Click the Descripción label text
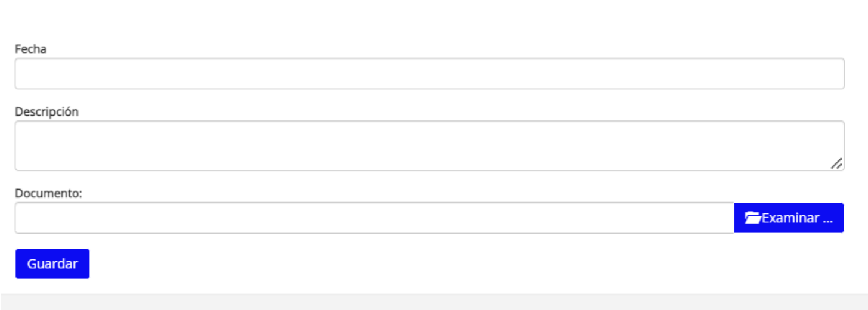Screen dimensions: 868x310 [x=46, y=112]
